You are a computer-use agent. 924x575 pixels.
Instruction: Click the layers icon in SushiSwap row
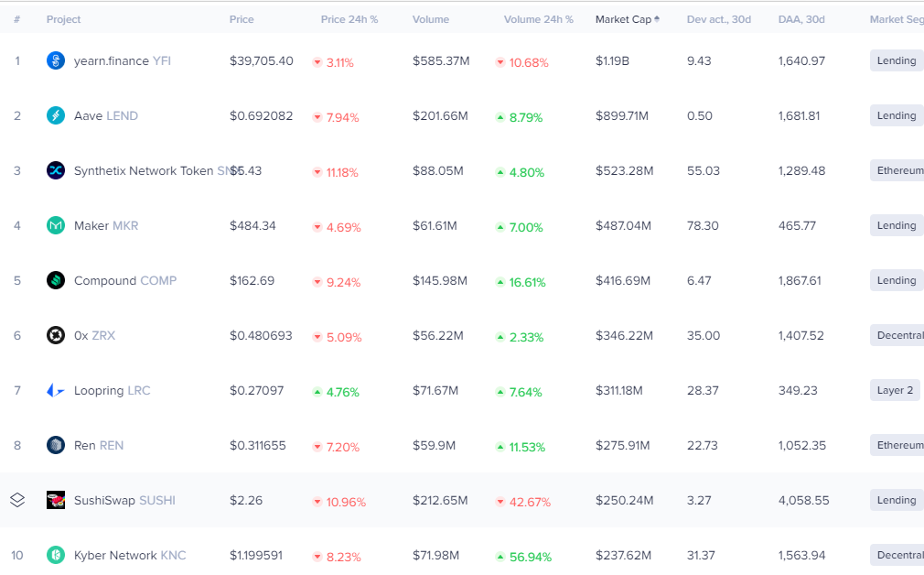pyautogui.click(x=17, y=500)
